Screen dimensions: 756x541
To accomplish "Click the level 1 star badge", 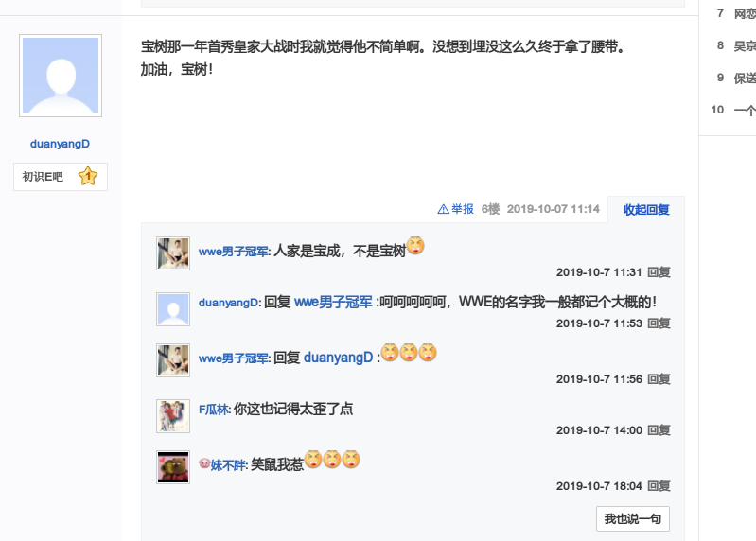I will 88,176.
